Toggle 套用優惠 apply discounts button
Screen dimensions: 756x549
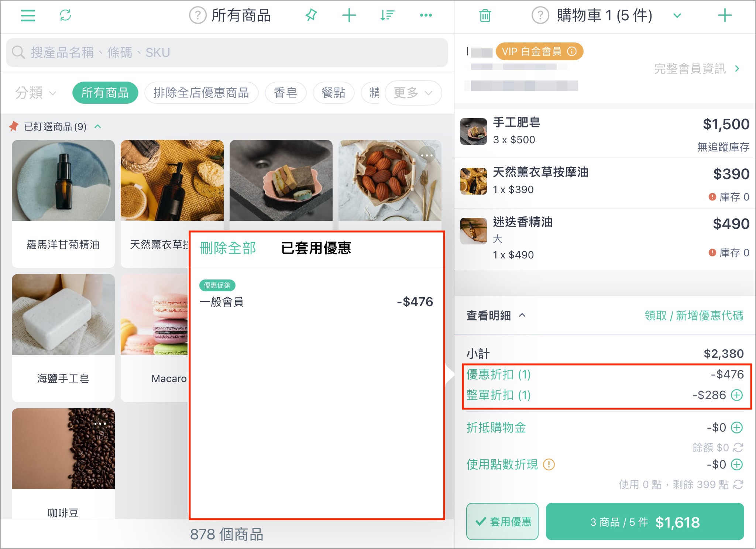pyautogui.click(x=502, y=521)
